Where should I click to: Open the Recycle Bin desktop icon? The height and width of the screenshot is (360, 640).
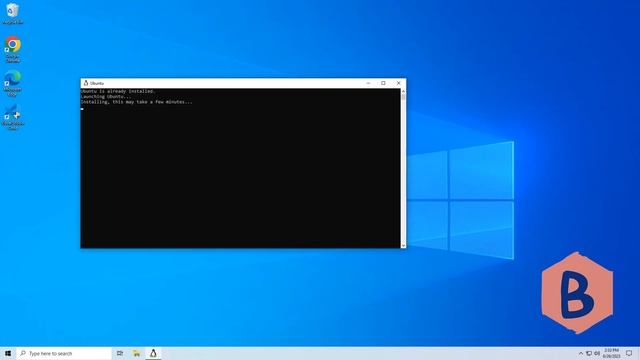click(x=12, y=13)
